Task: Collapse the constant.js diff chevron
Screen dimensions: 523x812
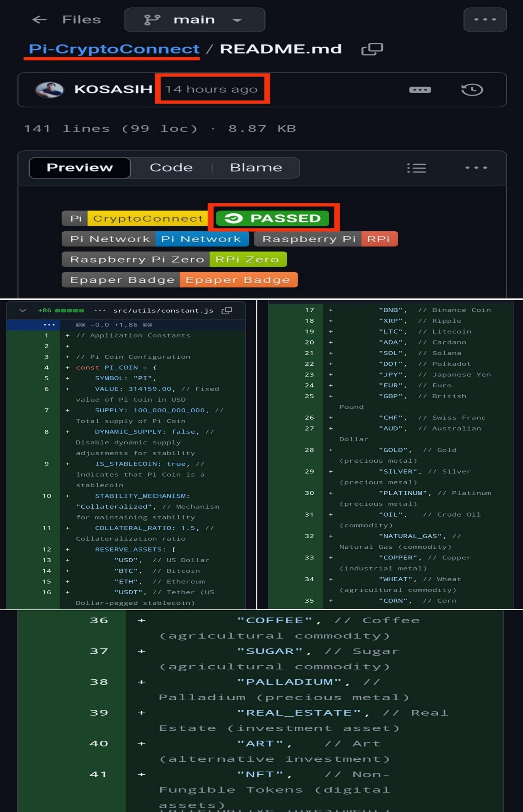Action: click(23, 310)
